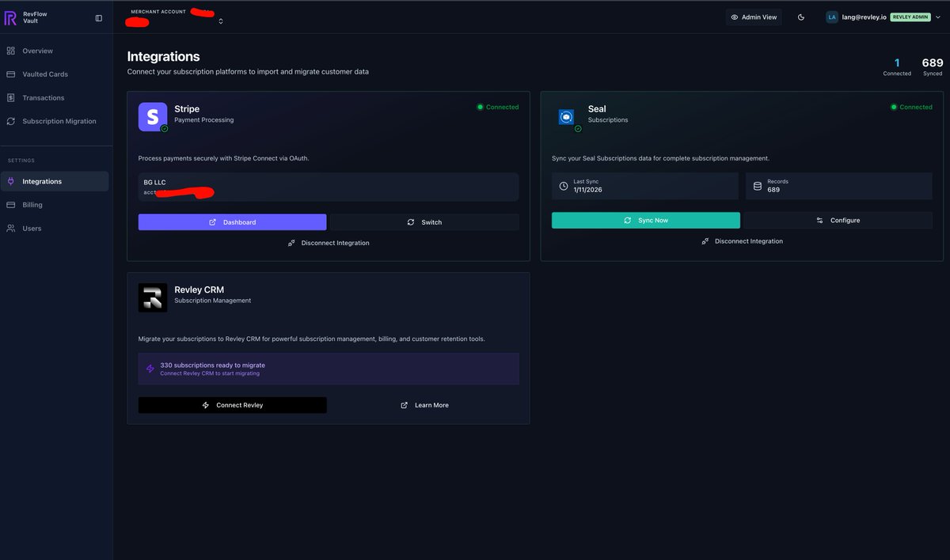Viewport: 950px width, 560px height.
Task: Open the Billing settings page
Action: pyautogui.click(x=55, y=205)
